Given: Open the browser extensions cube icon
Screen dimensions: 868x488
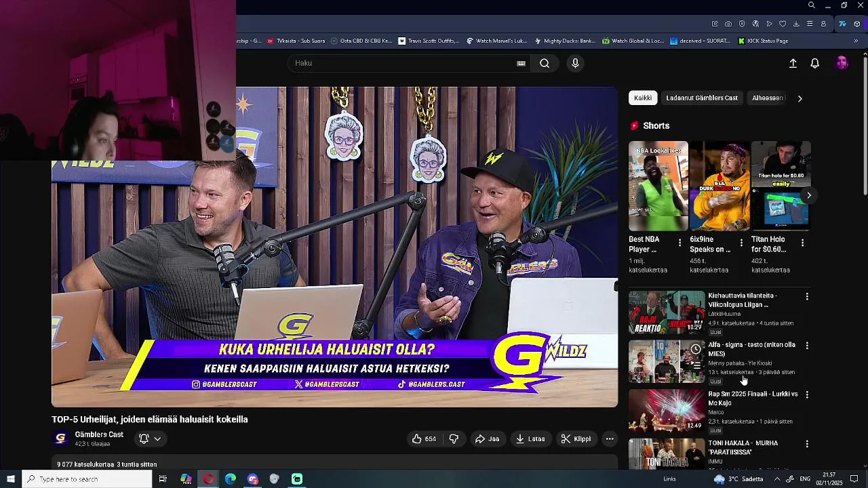Looking at the screenshot, I should tap(857, 24).
